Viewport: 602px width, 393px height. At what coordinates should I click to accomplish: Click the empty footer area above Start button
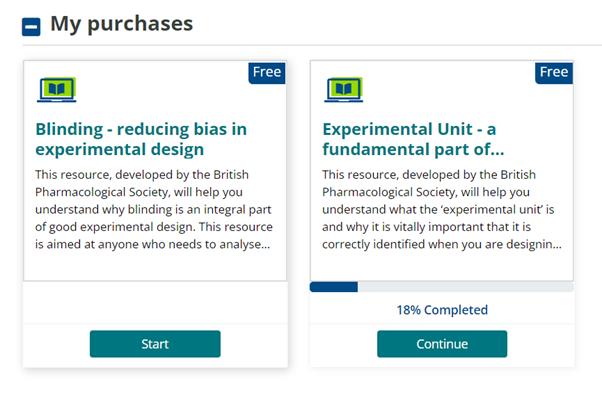pos(155,303)
